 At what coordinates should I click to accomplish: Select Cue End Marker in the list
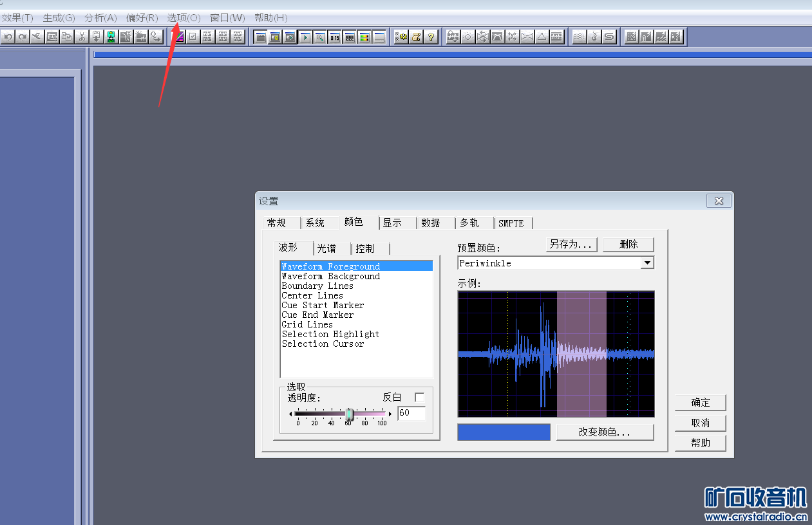[317, 315]
